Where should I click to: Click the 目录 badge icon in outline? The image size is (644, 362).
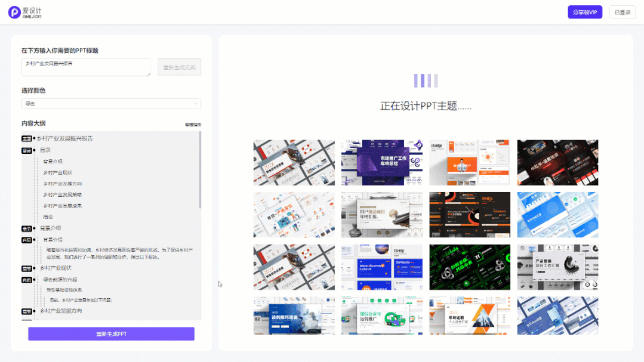click(27, 151)
